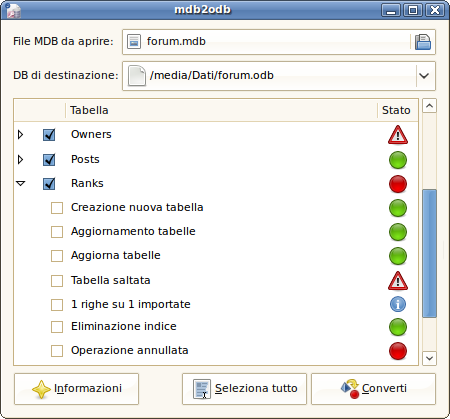This screenshot has width=450, height=419.
Task: Click the warning status icon for Owners
Action: (x=398, y=135)
